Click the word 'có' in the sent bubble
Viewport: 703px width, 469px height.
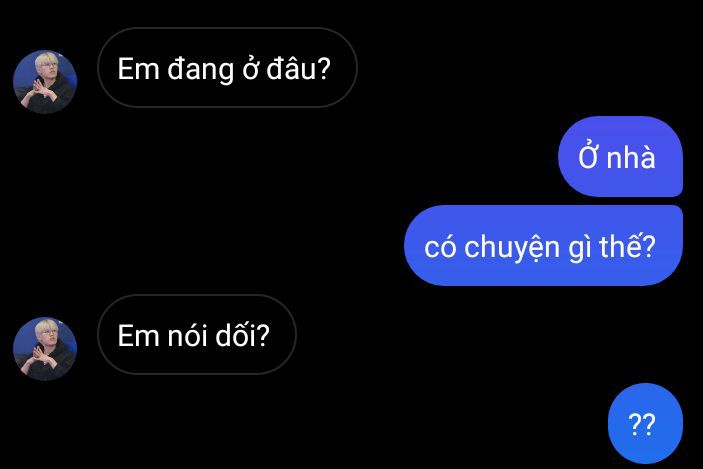point(440,248)
